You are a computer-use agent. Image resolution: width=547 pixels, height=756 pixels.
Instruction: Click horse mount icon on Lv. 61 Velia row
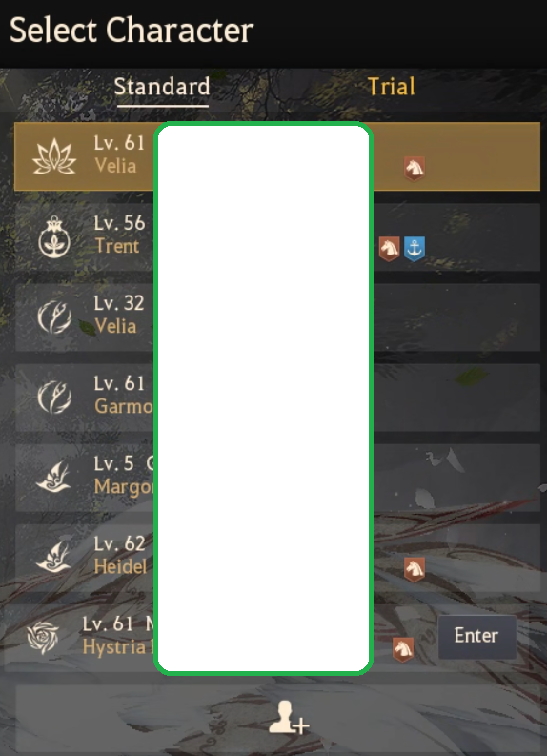tap(415, 169)
